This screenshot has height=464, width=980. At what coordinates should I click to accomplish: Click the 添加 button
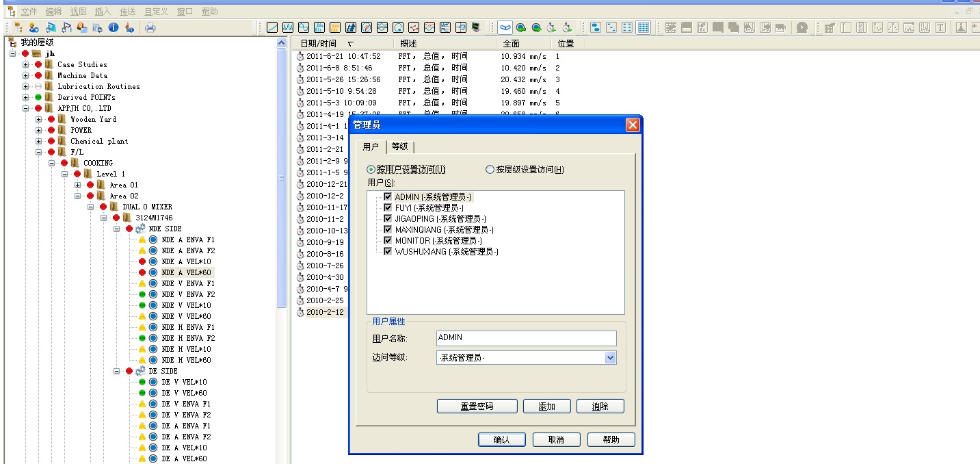click(x=546, y=407)
